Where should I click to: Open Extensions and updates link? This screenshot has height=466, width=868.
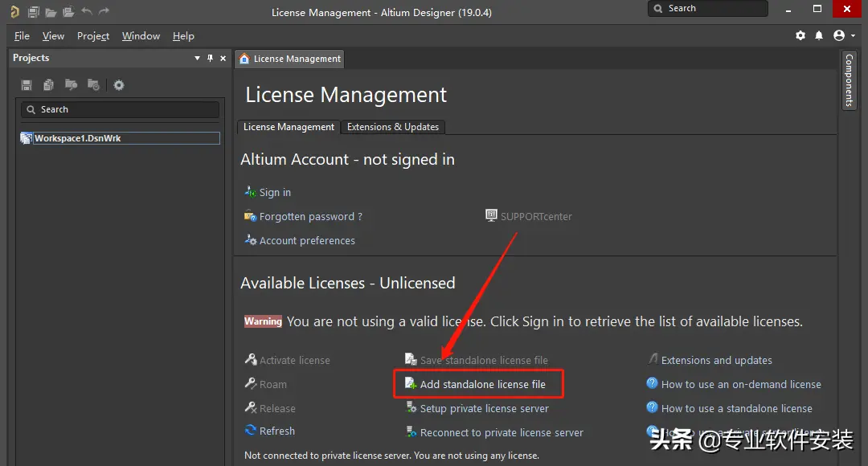[x=716, y=360]
